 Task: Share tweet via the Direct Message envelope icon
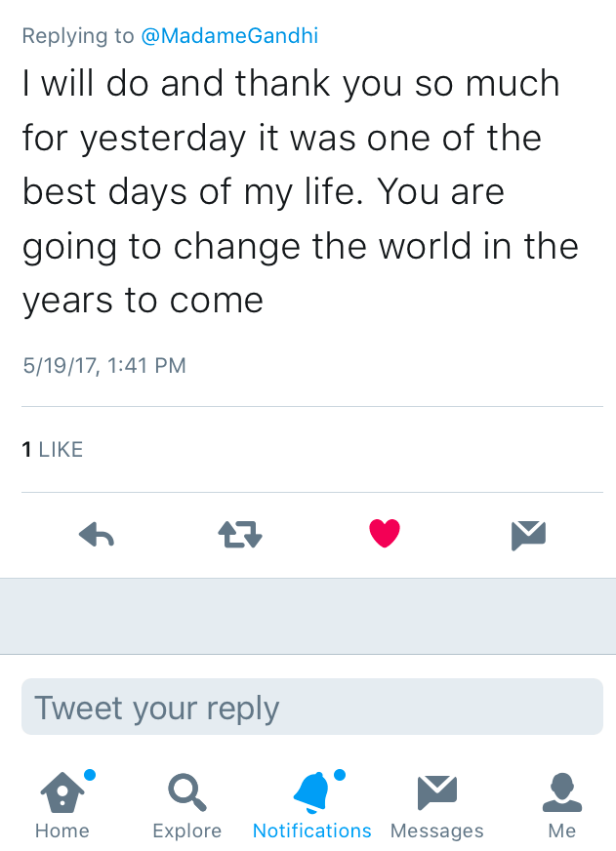pyautogui.click(x=528, y=534)
